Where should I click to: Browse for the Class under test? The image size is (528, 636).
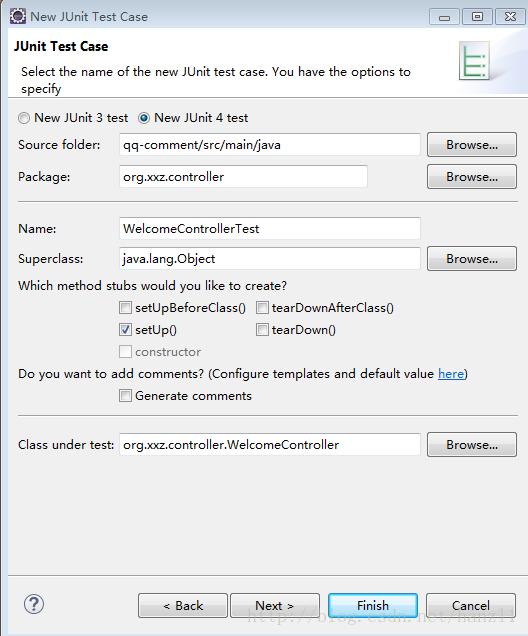click(x=472, y=445)
